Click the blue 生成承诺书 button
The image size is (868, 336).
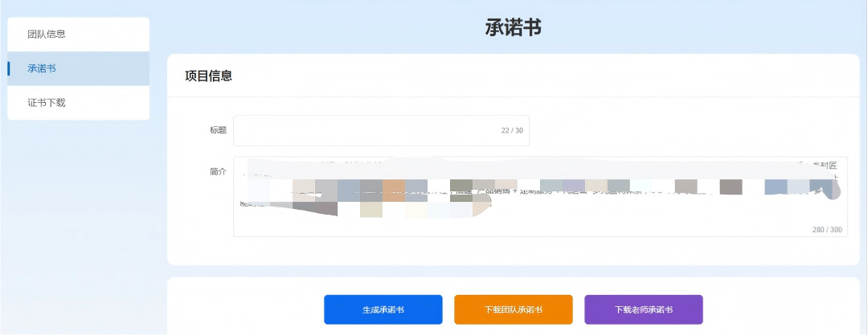coord(383,309)
